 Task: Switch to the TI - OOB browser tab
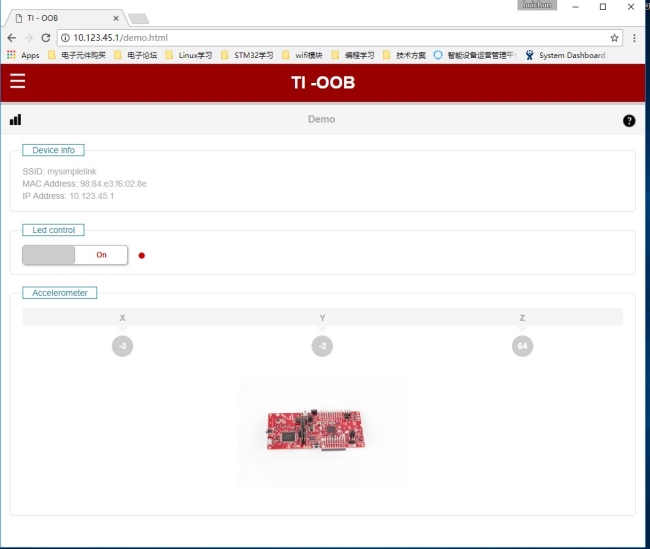pos(65,18)
